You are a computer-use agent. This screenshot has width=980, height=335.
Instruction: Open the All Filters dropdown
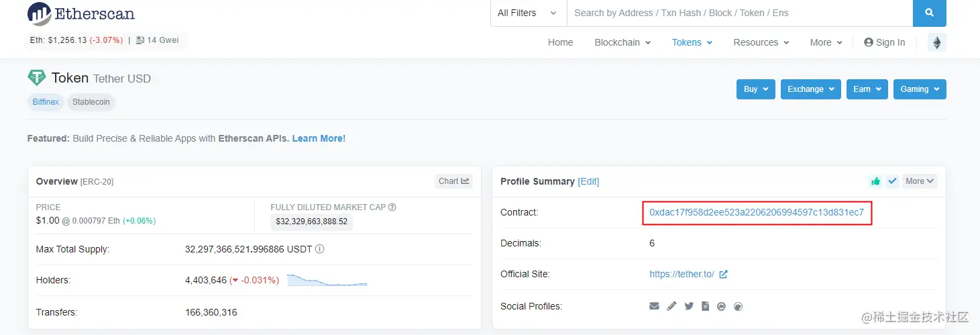click(x=527, y=13)
